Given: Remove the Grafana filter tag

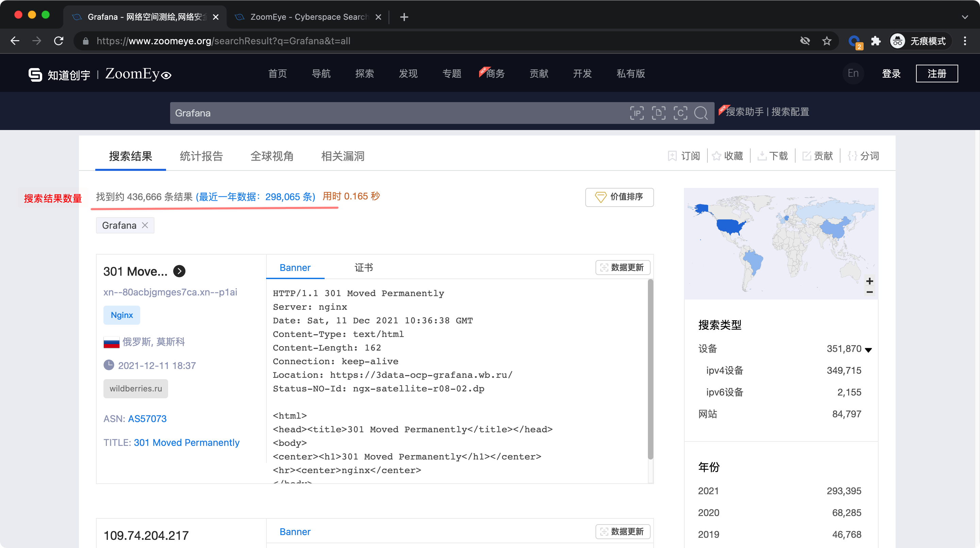Looking at the screenshot, I should pyautogui.click(x=145, y=225).
